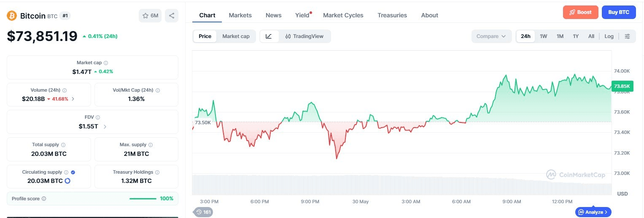Click the $1.47T market cap value

tap(82, 72)
